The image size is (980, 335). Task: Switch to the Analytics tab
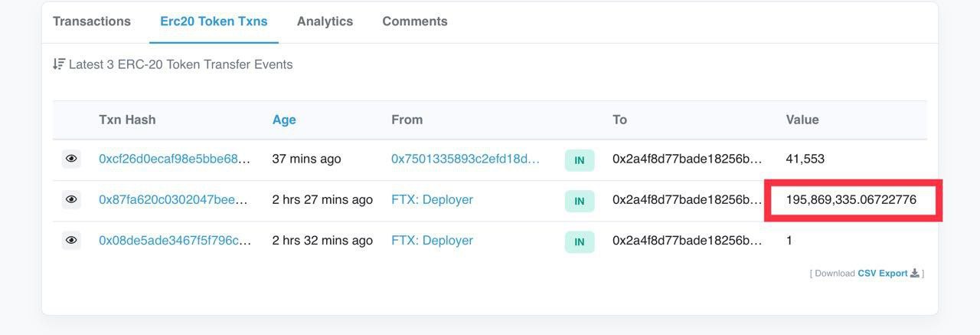coord(325,21)
